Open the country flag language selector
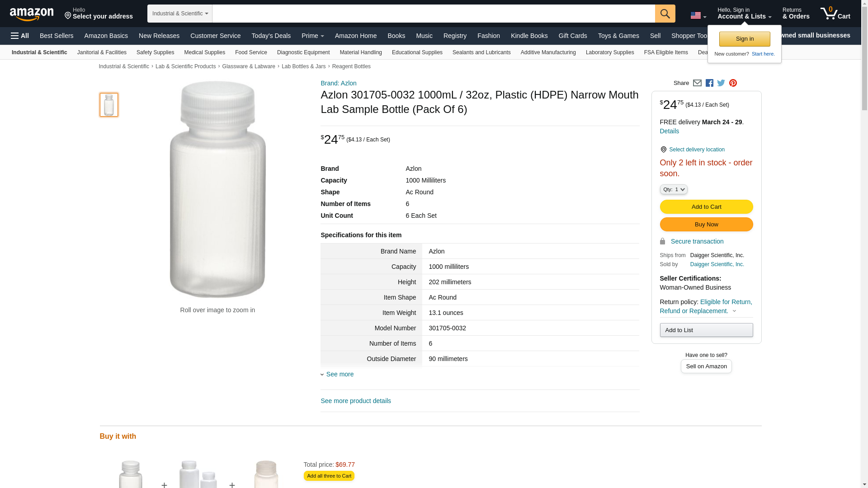The width and height of the screenshot is (868, 488). point(698,15)
